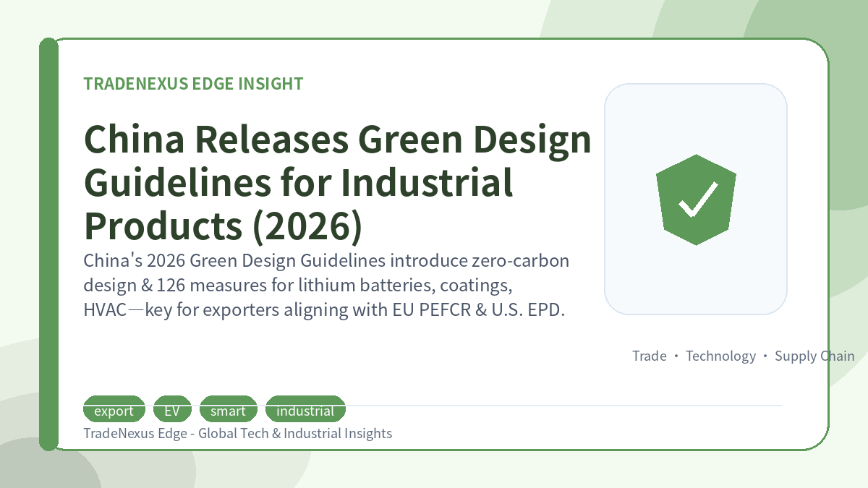Click the 'Supply Chain' category text

pyautogui.click(x=814, y=356)
